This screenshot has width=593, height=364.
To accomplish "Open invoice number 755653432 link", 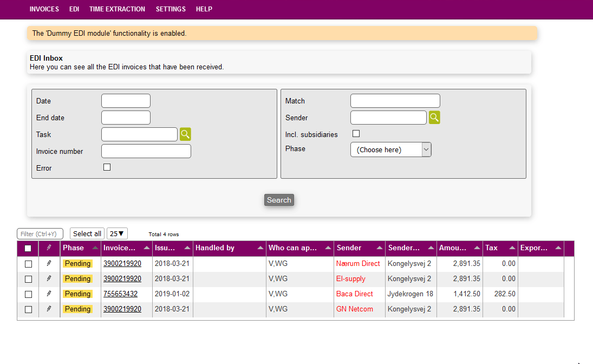I will (x=120, y=294).
